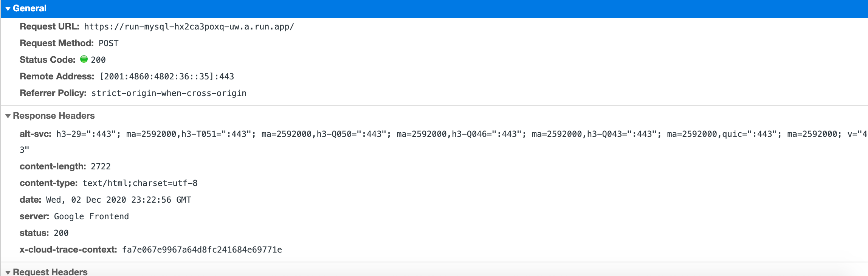Select the status header value 200
The image size is (868, 276).
[x=61, y=233]
